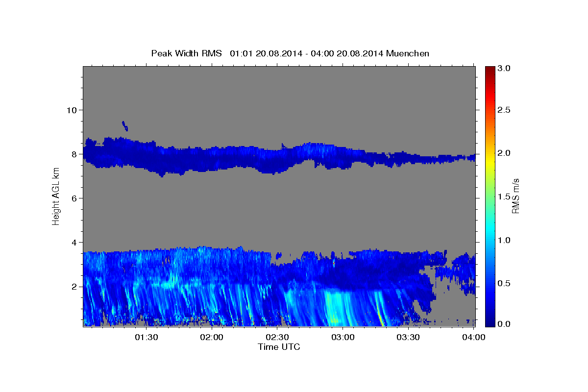Click the colorbar value 3.0

pos(505,69)
